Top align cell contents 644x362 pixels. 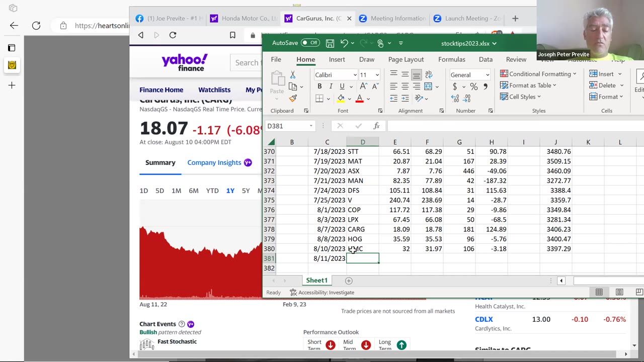(393, 74)
